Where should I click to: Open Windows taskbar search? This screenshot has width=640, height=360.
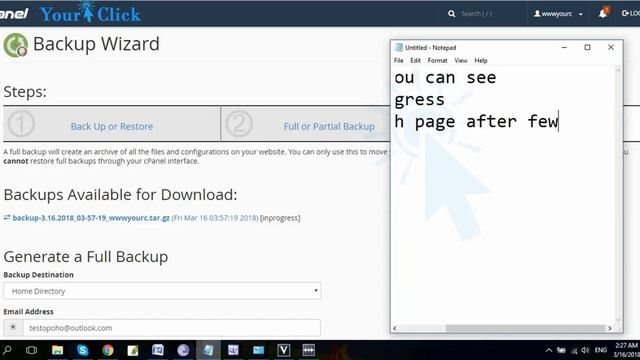coord(7,350)
